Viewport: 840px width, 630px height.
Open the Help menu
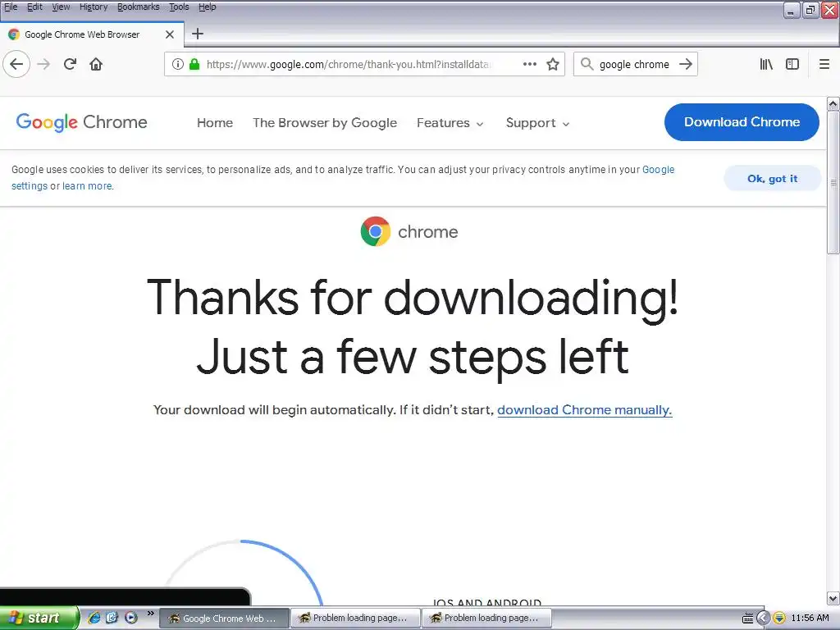pyautogui.click(x=208, y=7)
